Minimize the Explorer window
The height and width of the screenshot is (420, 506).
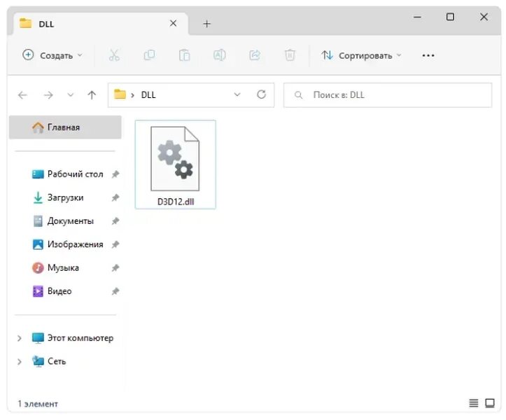[x=417, y=17]
